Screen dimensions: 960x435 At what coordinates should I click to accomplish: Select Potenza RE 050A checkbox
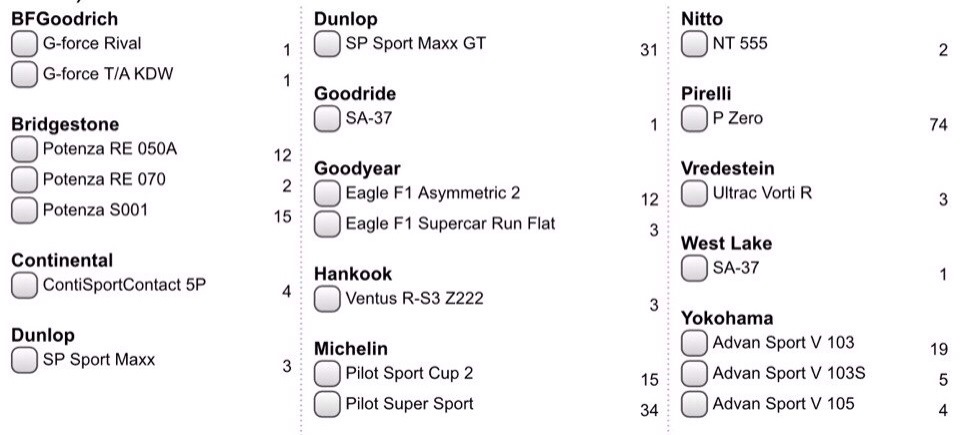pos(24,149)
